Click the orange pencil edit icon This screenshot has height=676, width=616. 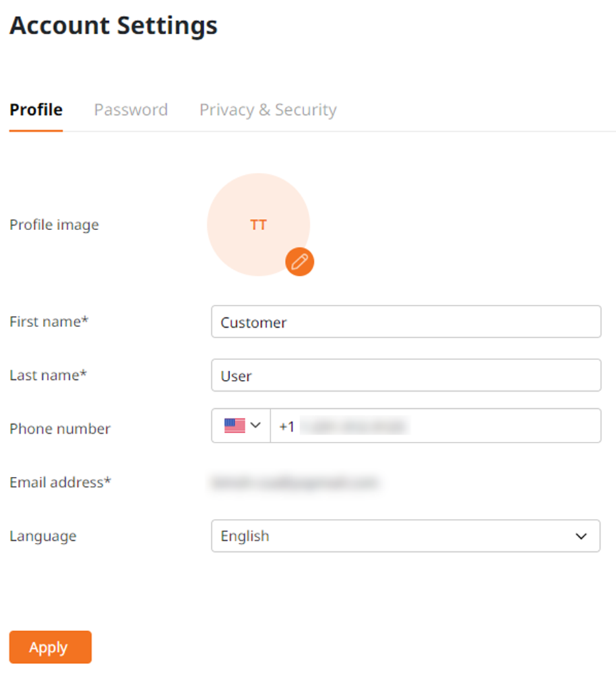[299, 262]
